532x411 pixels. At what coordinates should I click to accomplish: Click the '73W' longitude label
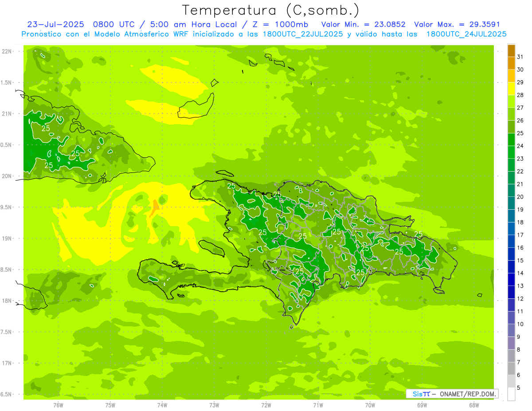pos(214,405)
